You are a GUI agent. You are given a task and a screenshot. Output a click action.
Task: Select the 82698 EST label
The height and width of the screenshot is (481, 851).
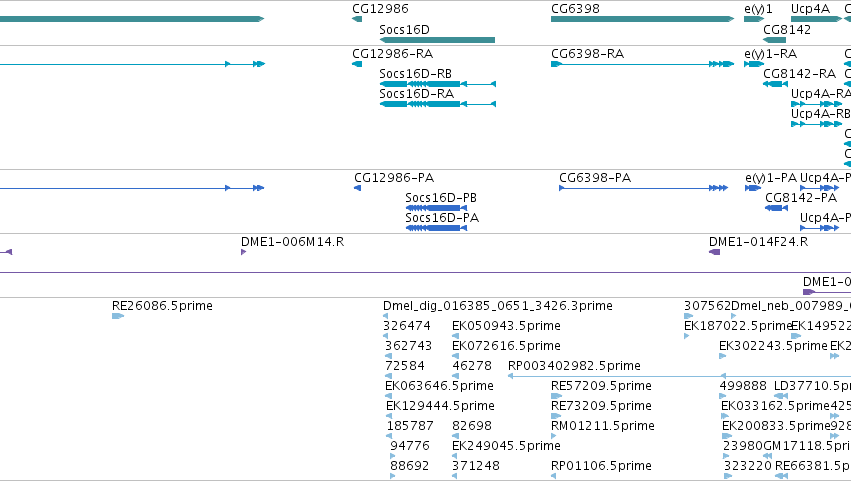tap(472, 426)
